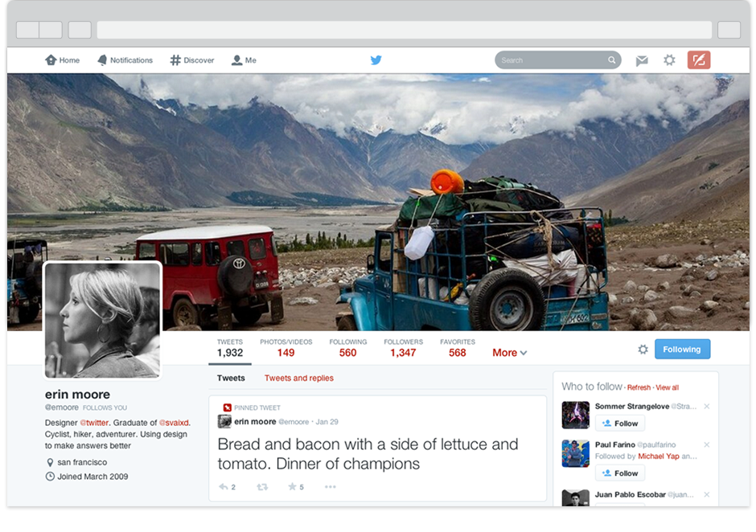Toggle the Following button on profile
The height and width of the screenshot is (532, 756).
click(682, 350)
